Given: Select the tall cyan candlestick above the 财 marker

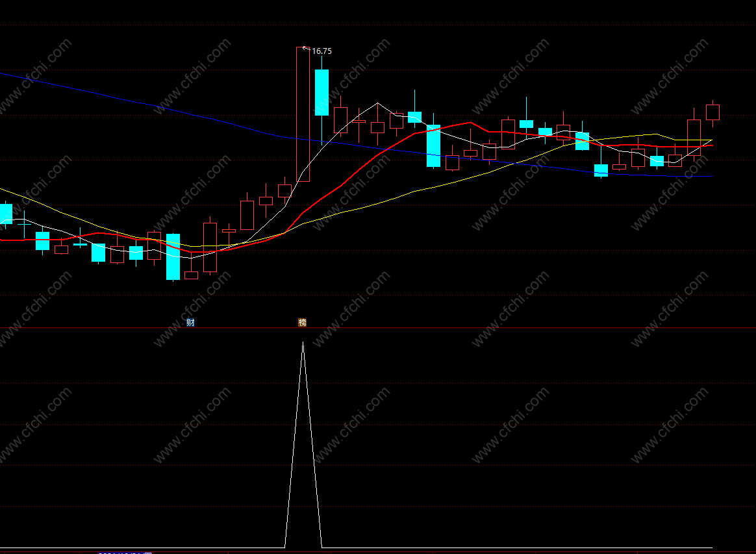Looking at the screenshot, I should click(173, 257).
